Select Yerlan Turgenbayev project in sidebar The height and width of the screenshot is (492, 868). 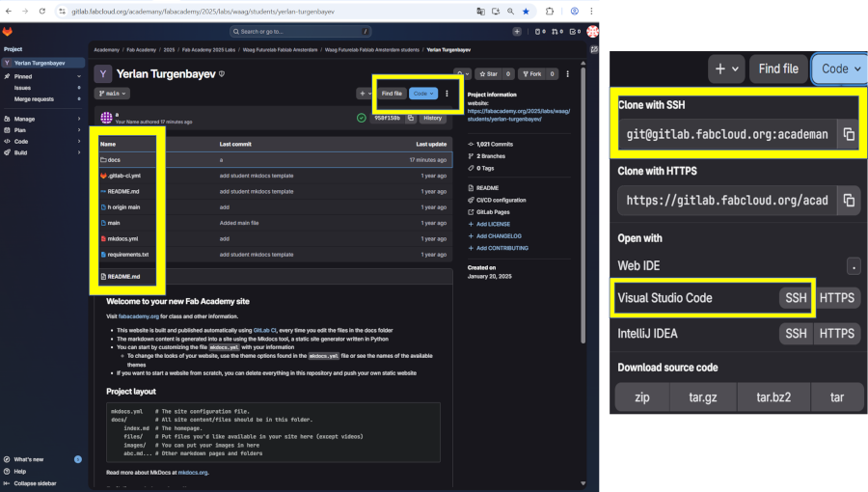(42, 63)
